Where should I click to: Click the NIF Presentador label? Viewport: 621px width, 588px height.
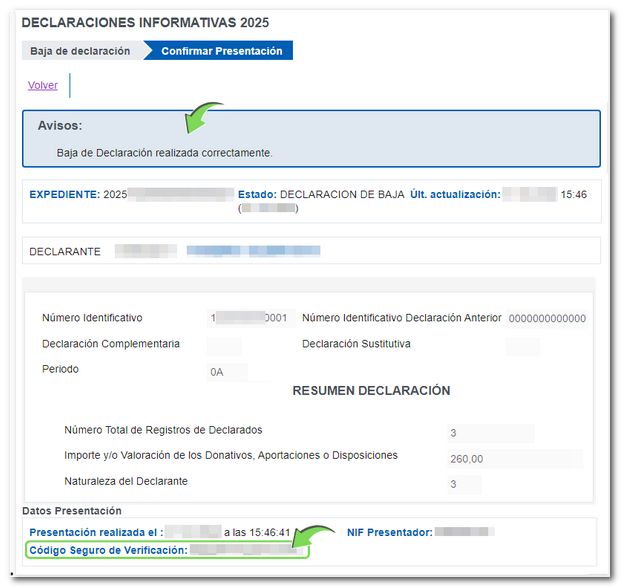(x=389, y=532)
